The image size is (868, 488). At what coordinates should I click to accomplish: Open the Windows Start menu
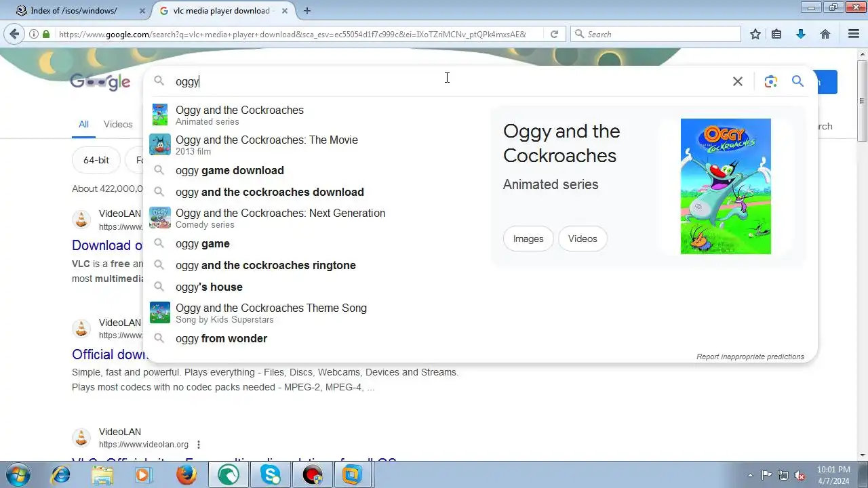click(18, 474)
